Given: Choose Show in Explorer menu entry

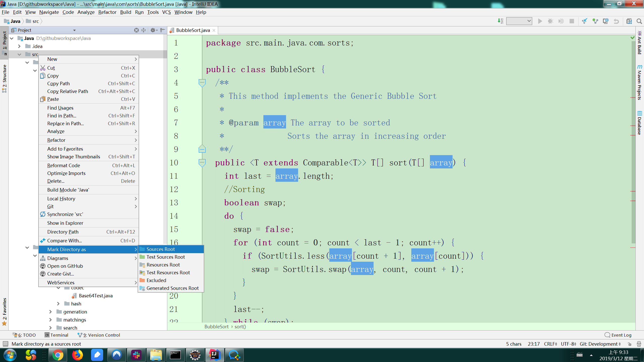Looking at the screenshot, I should pyautogui.click(x=65, y=223).
